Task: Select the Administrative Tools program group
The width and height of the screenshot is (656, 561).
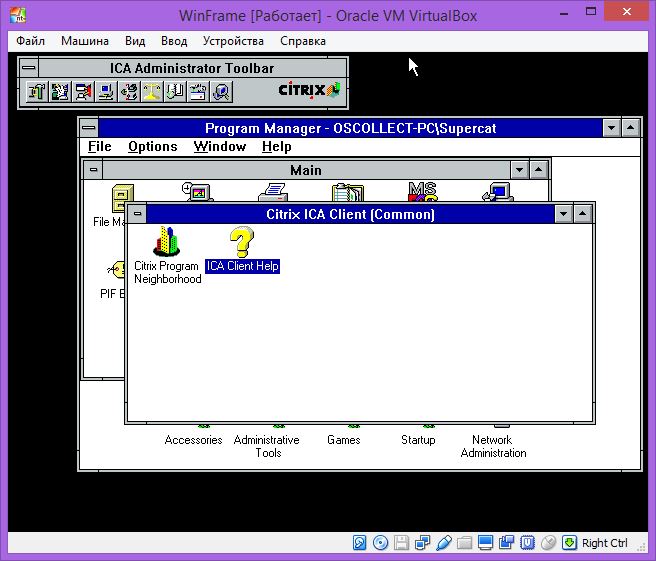Action: click(267, 446)
